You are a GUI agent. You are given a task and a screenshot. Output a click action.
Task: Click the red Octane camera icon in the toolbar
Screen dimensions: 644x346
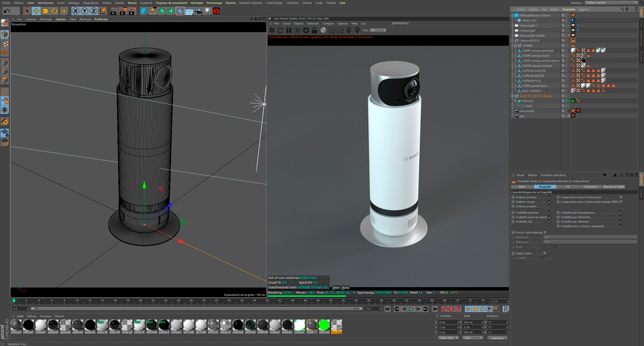tap(216, 11)
